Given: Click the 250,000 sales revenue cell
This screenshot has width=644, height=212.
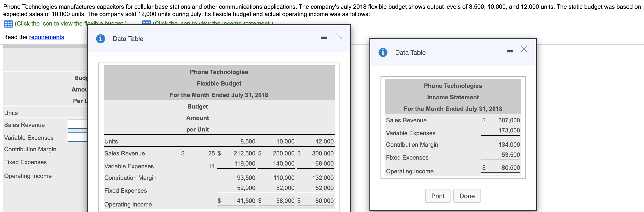Looking at the screenshot, I should click(x=284, y=153).
